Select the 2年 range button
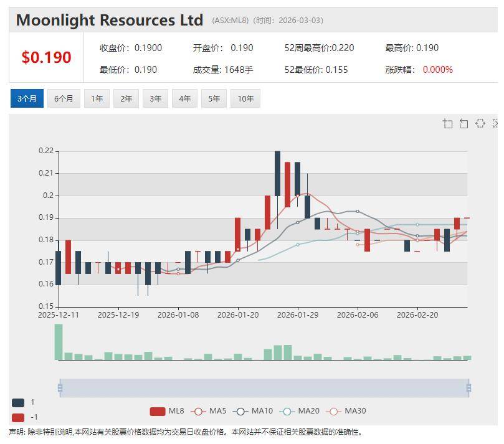This screenshot has height=444, width=504. 126,98
